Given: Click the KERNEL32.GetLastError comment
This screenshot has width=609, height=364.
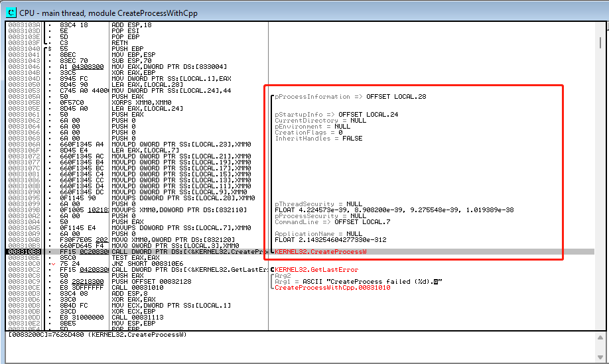Looking at the screenshot, I should (x=316, y=270).
